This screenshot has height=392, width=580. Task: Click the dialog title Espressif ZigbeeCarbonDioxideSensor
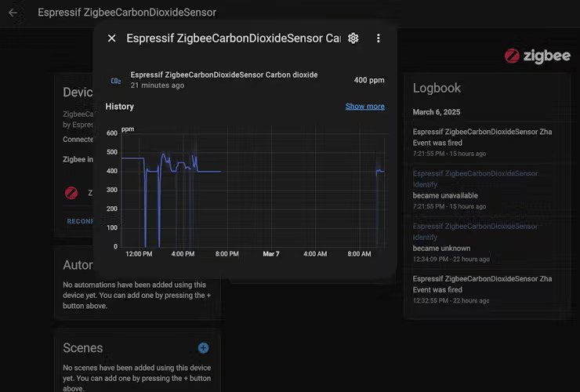(x=233, y=38)
